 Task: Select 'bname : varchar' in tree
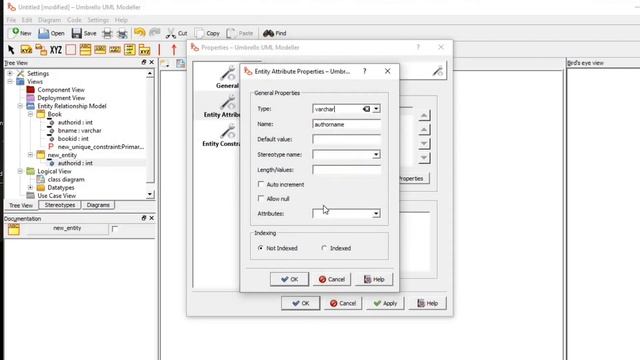80,131
